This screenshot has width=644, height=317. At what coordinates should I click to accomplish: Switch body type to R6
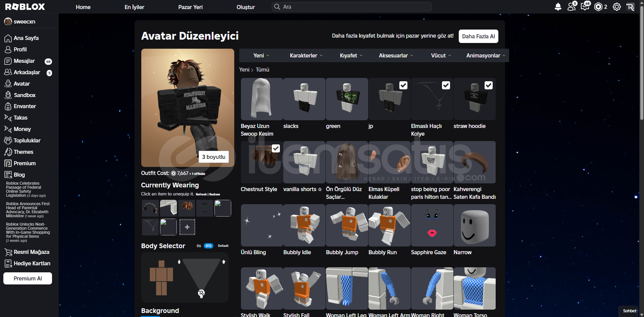pyautogui.click(x=199, y=246)
